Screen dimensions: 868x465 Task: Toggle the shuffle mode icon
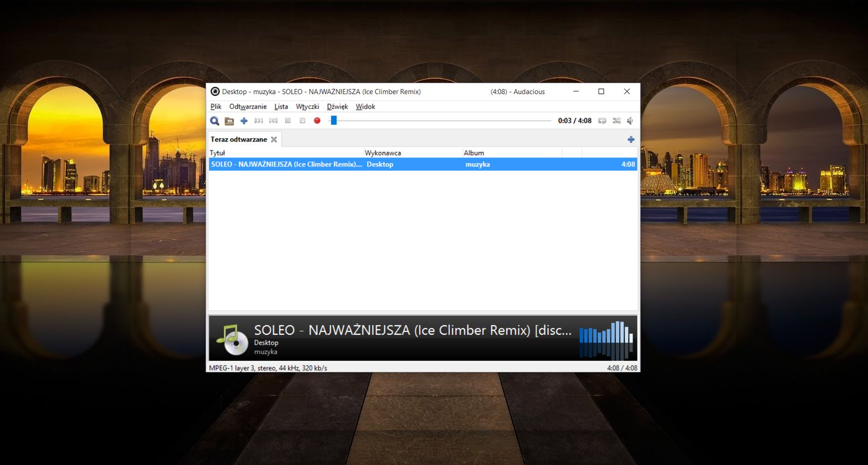pyautogui.click(x=617, y=121)
